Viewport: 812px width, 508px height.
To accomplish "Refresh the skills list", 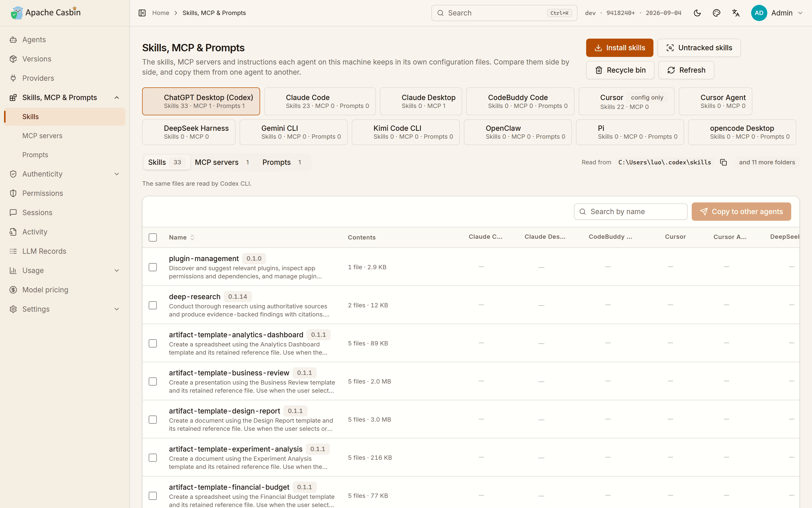I will [x=686, y=70].
